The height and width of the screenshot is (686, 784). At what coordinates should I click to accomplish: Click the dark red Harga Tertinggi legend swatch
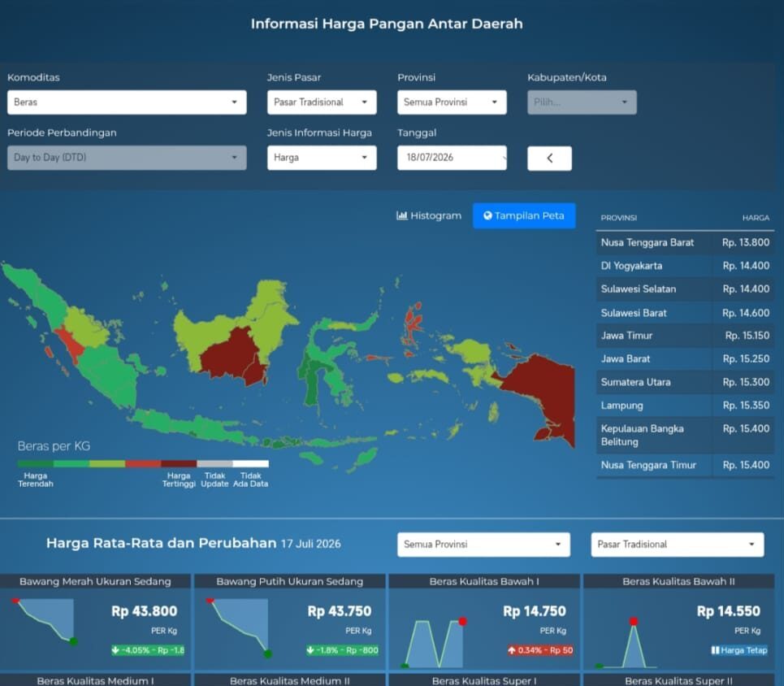pos(179,464)
